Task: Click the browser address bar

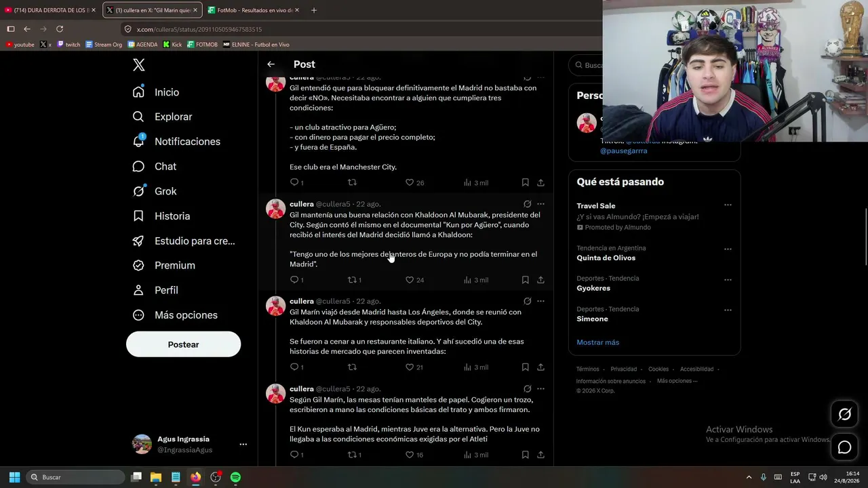Action: (x=359, y=29)
